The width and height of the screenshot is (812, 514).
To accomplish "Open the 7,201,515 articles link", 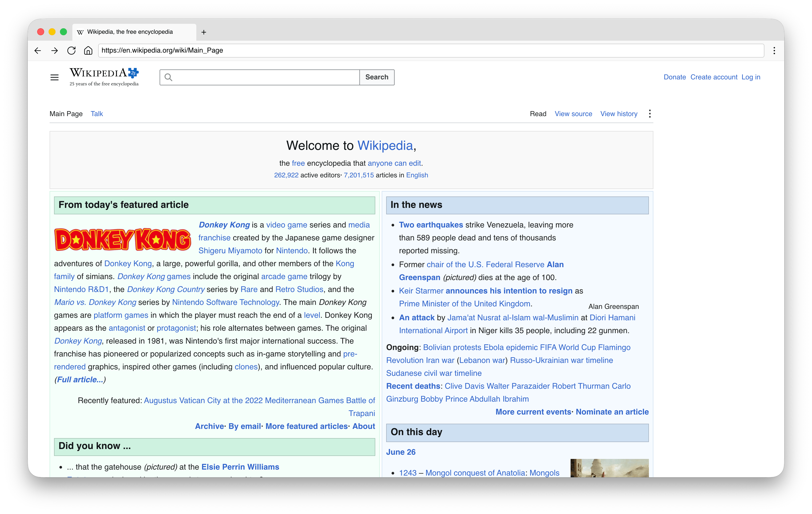I will pos(359,175).
